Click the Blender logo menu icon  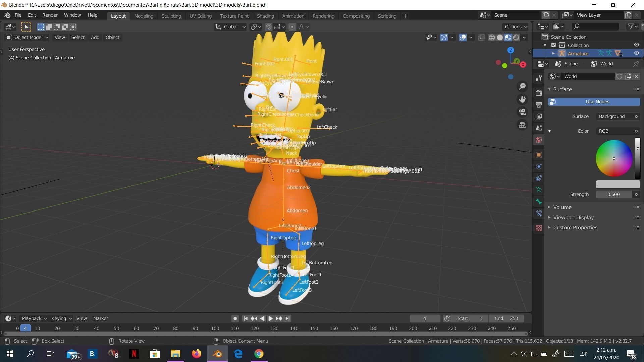(x=7, y=15)
